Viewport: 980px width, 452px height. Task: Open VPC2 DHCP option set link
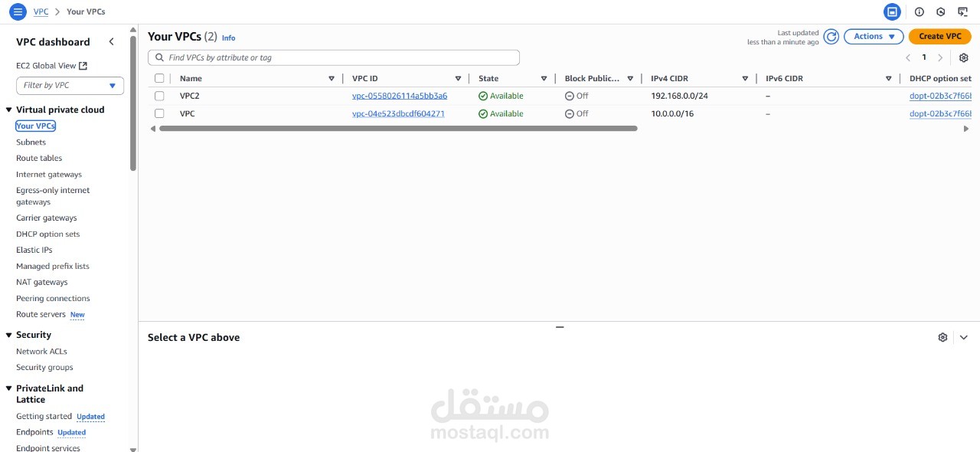point(940,96)
